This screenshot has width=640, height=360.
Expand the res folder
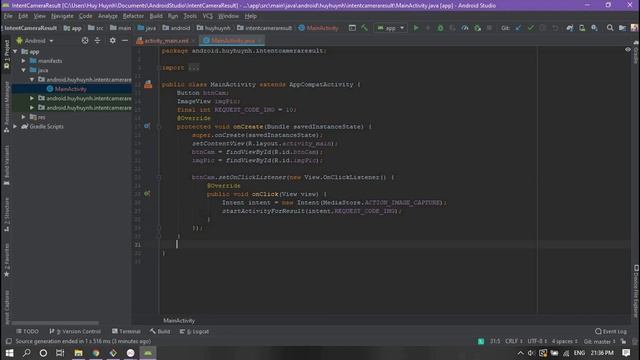24,117
